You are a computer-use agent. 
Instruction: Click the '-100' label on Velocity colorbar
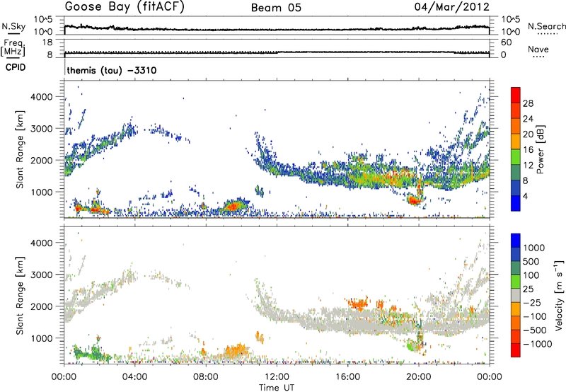point(534,316)
